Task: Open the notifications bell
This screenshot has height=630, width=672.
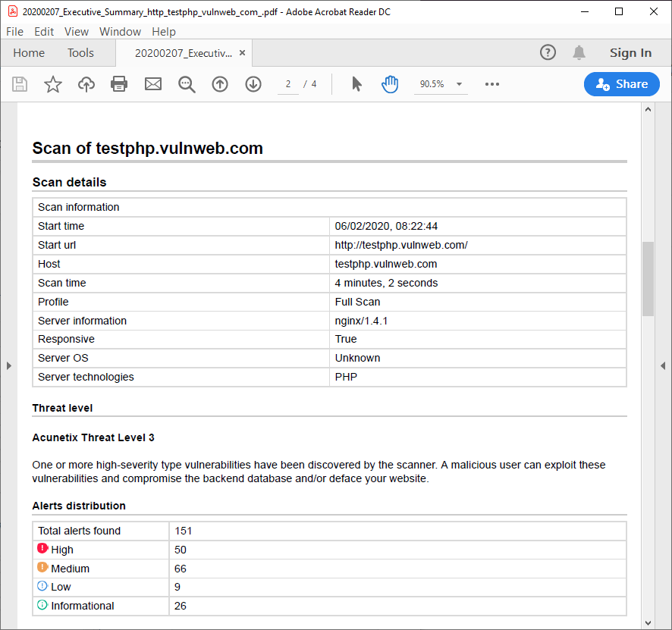Action: coord(579,52)
